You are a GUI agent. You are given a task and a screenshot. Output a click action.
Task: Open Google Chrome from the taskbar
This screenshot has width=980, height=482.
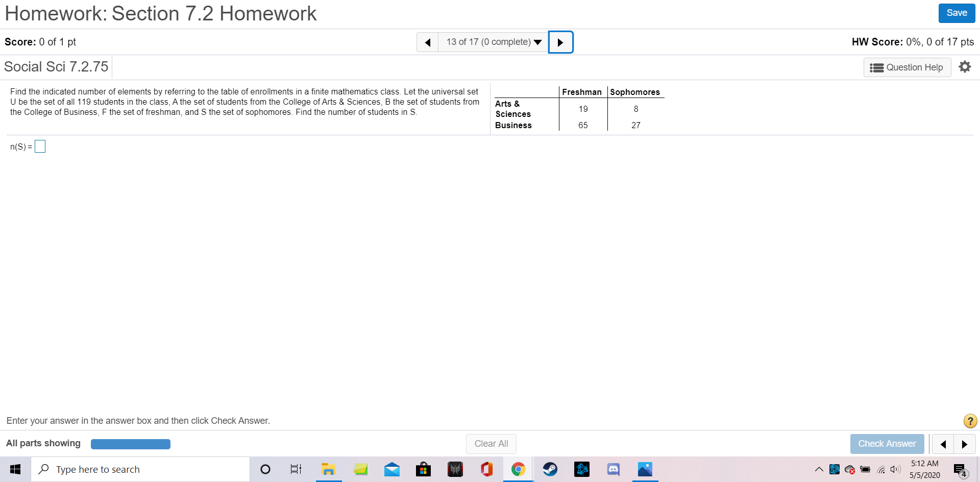click(518, 469)
